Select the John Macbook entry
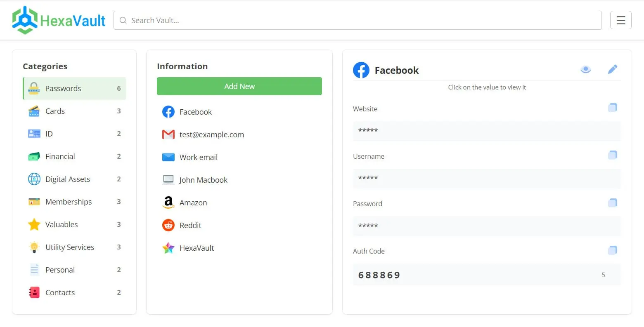The height and width of the screenshot is (327, 644). pyautogui.click(x=239, y=180)
